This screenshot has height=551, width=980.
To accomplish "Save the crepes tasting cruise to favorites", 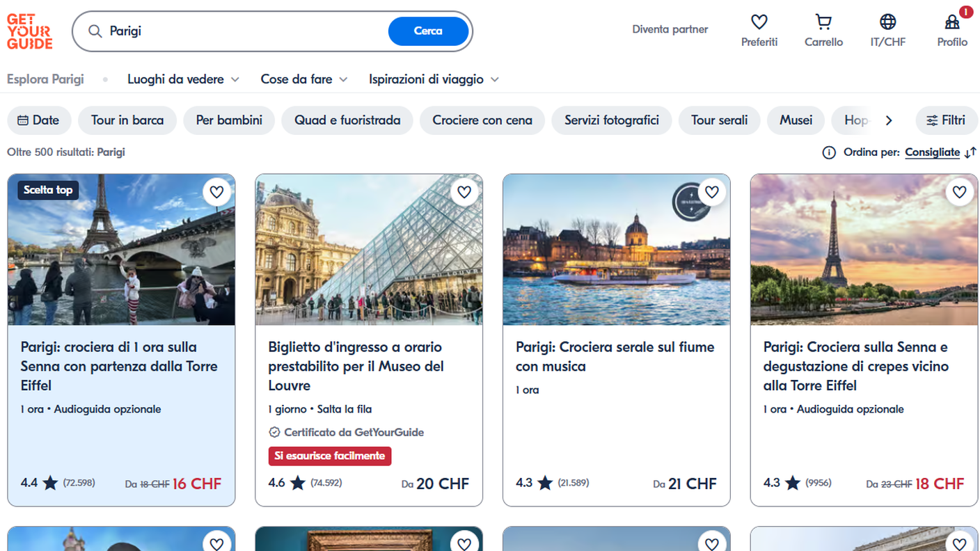I will (959, 192).
